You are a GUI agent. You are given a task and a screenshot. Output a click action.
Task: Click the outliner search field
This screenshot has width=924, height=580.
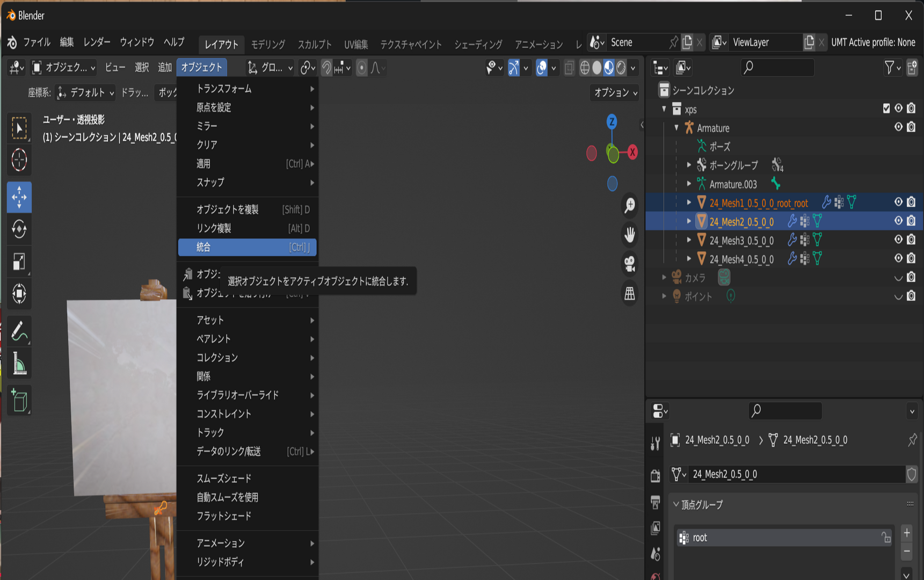pyautogui.click(x=777, y=67)
